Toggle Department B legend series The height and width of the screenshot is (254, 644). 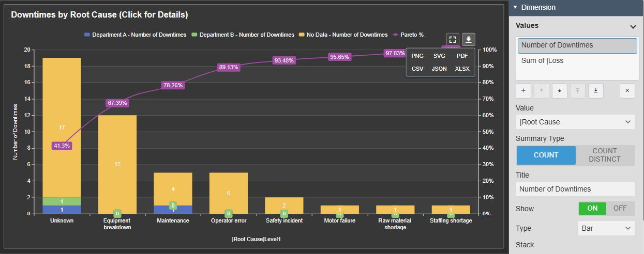pyautogui.click(x=243, y=35)
